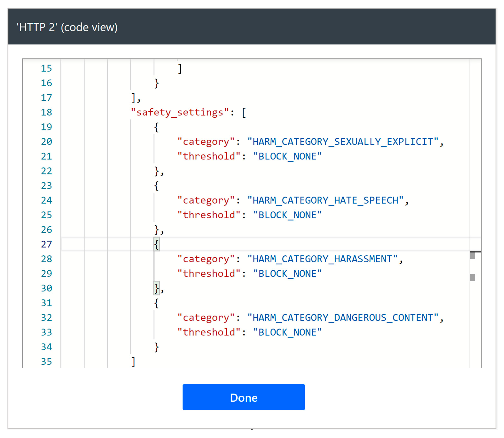Place cursor at highlighted opening brace on line 27
Screen dimensions: 504x438
coord(156,244)
